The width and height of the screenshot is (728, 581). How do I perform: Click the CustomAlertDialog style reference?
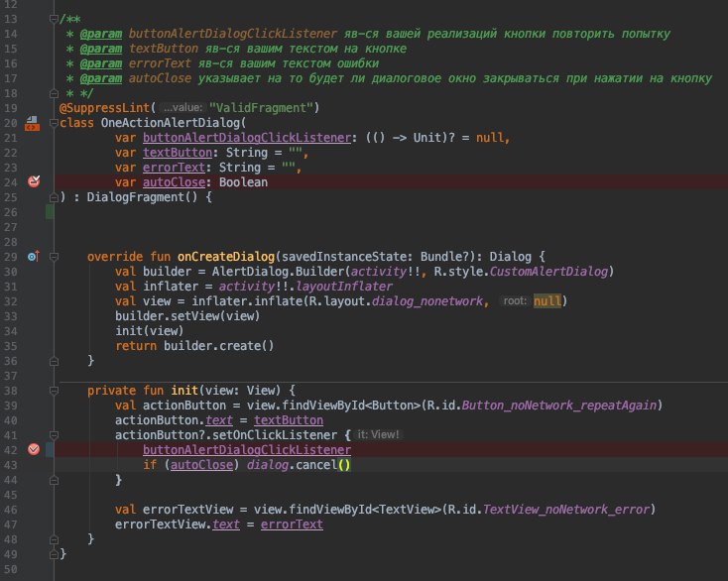click(548, 272)
